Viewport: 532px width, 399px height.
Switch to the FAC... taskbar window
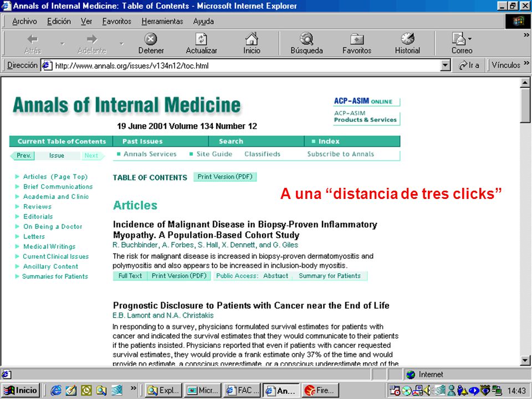tap(243, 391)
